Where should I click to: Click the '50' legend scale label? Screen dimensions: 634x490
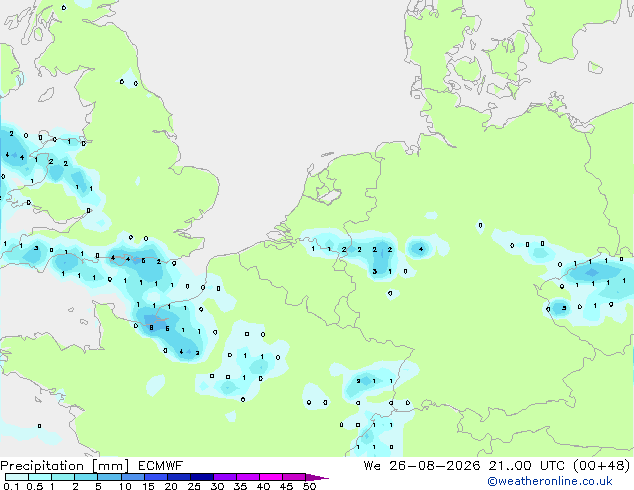click(309, 486)
